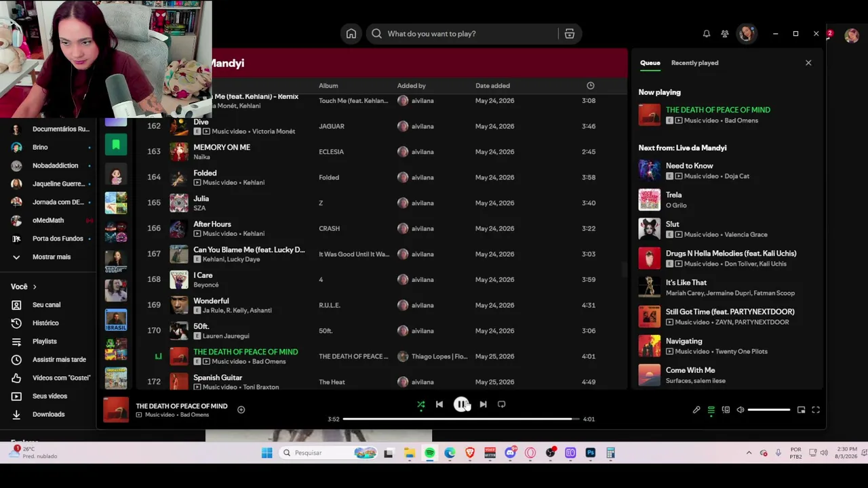Viewport: 868px width, 488px height.
Task: Select Spanish Guitar track row
Action: [x=382, y=382]
